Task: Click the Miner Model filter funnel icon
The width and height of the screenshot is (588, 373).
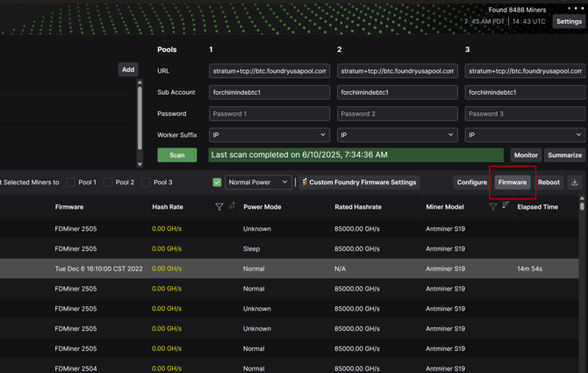Action: point(493,207)
